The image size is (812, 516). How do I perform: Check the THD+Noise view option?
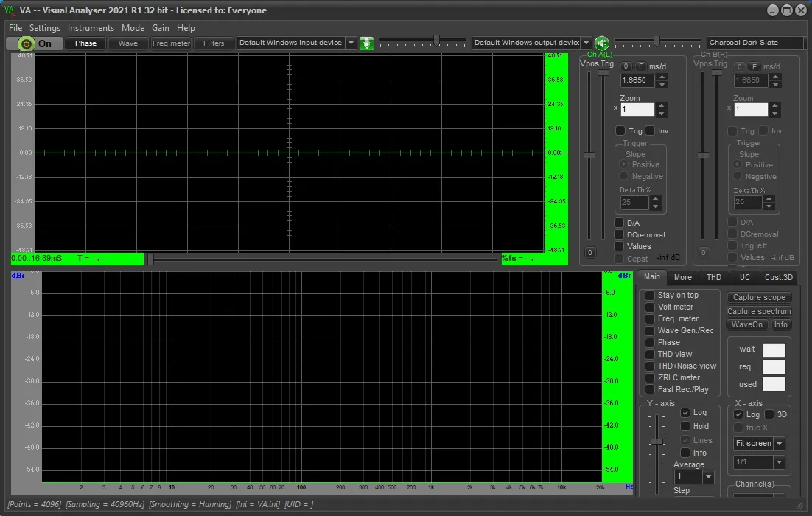click(x=649, y=366)
